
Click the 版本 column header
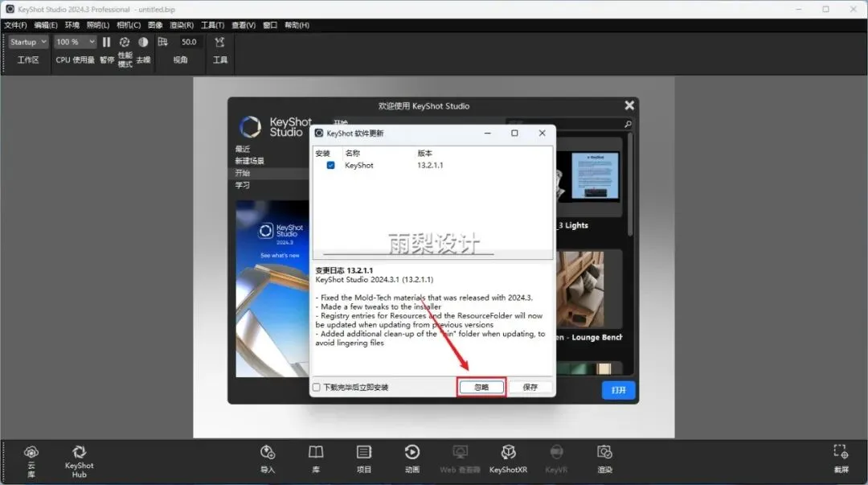point(424,153)
